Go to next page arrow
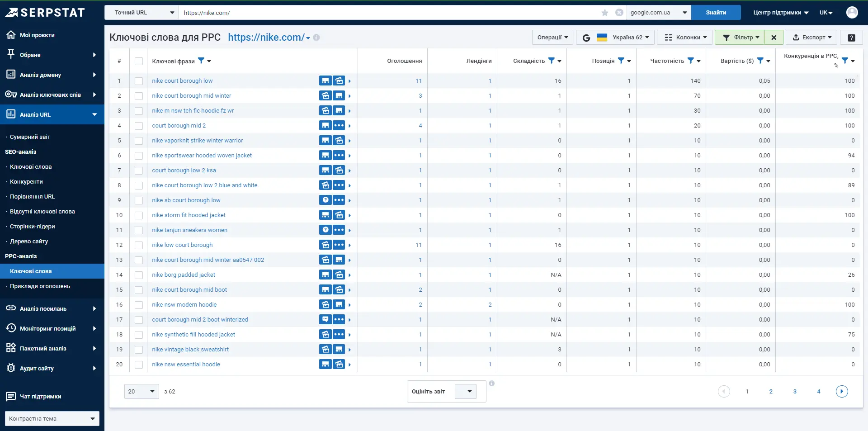The height and width of the screenshot is (431, 868). [842, 391]
